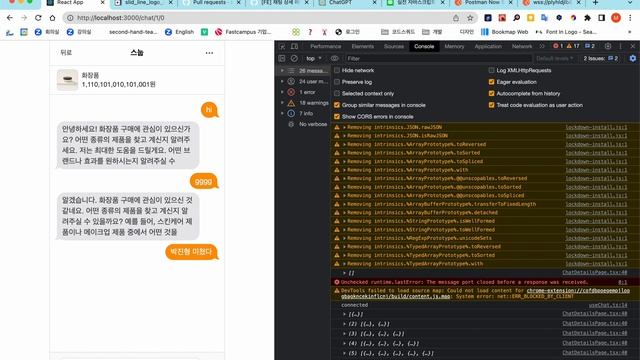Enable Hide network checkbox
Viewport: 640px width, 360px height.
coord(337,70)
